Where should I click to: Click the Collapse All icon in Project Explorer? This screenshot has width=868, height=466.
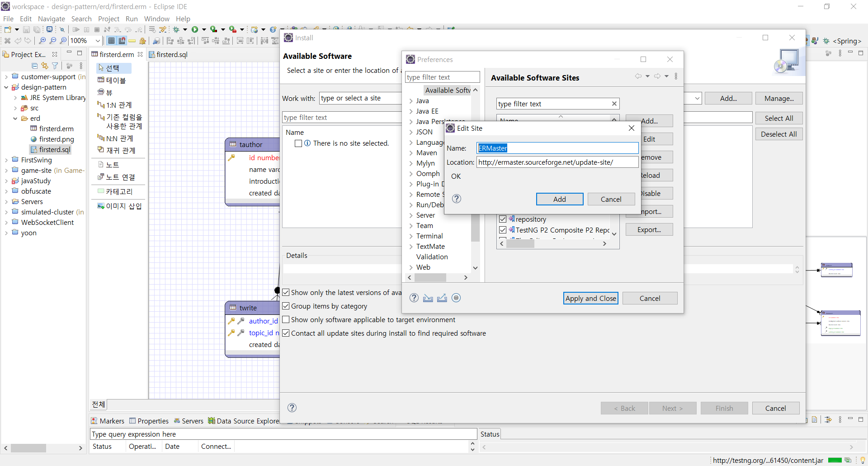coord(34,66)
